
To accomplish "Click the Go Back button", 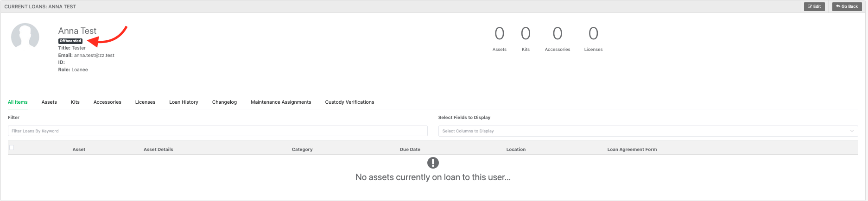I will 847,6.
